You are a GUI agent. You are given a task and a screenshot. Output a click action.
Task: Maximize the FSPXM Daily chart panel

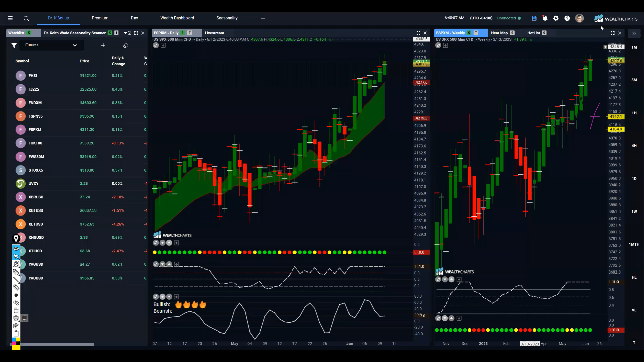pos(418,33)
